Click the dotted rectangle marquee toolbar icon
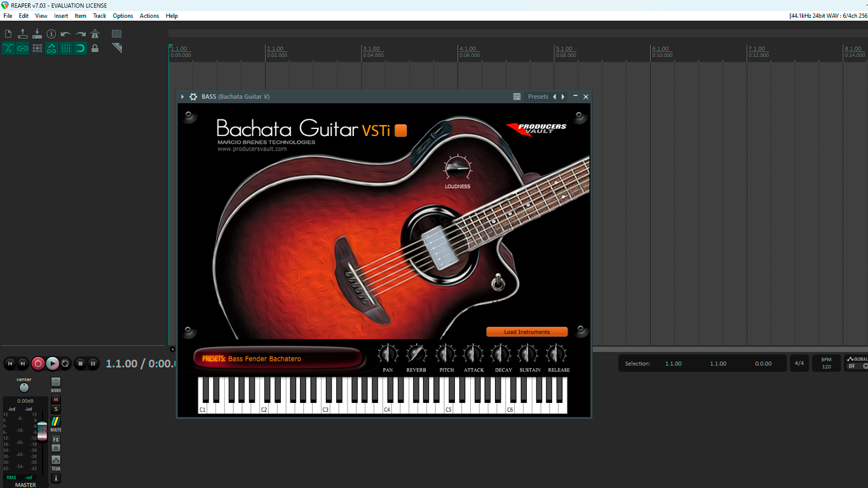This screenshot has height=488, width=868. tap(117, 34)
